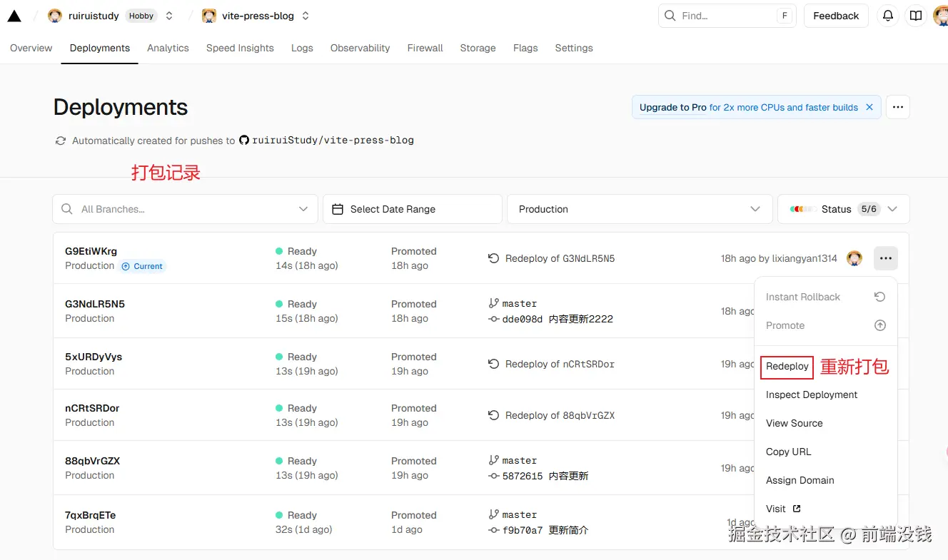Screen dimensions: 948x560
Task: Open commit f9b70a7 更新简介
Action: click(545, 530)
